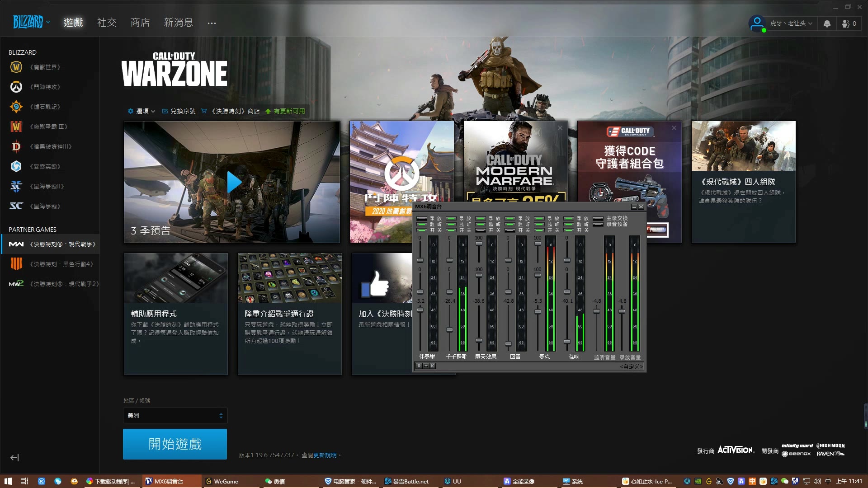Toggle 录音预备 switch in mixer

pyautogui.click(x=598, y=224)
